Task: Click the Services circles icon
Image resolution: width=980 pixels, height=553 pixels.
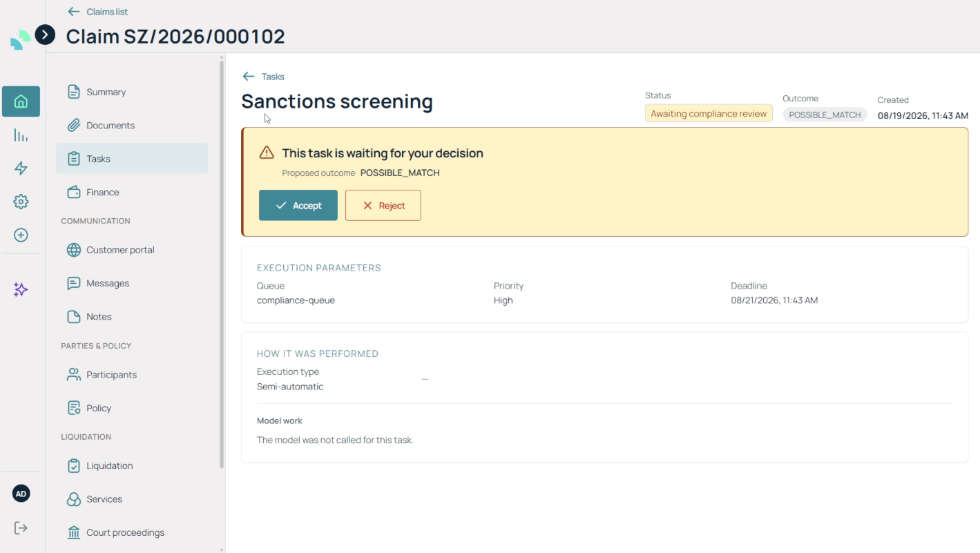Action: click(74, 499)
